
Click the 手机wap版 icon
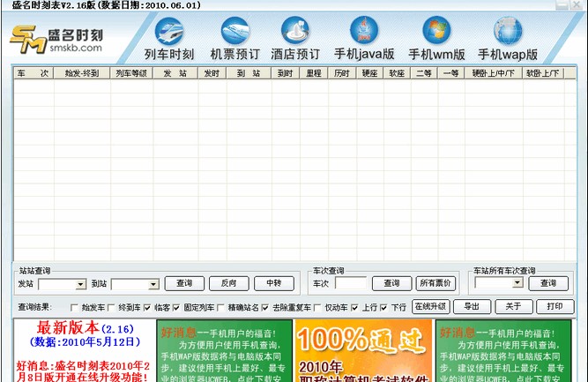pyautogui.click(x=507, y=39)
